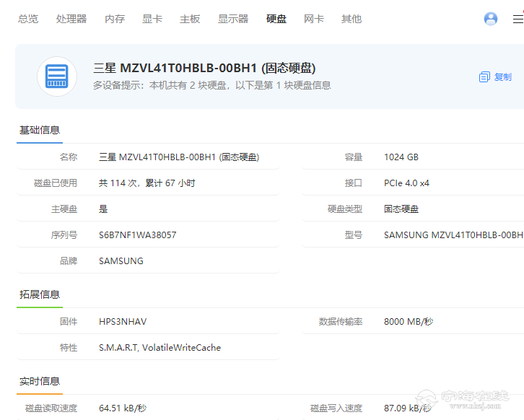Switch to the 其他 tab
524x420 pixels.
click(x=351, y=19)
